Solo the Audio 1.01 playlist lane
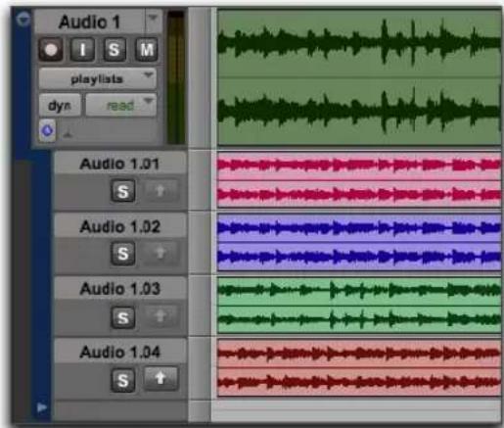Image resolution: width=504 pixels, height=428 pixels. click(122, 191)
